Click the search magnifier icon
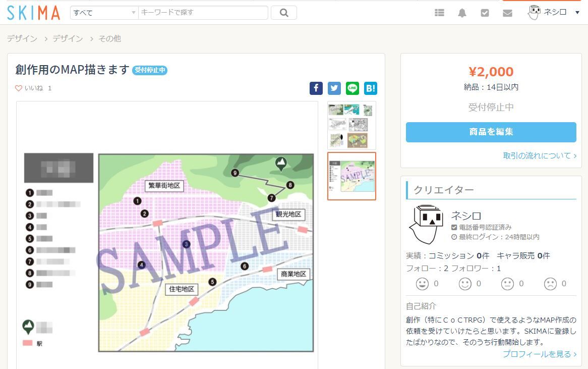Screen dimensions: 588x369 coord(283,13)
